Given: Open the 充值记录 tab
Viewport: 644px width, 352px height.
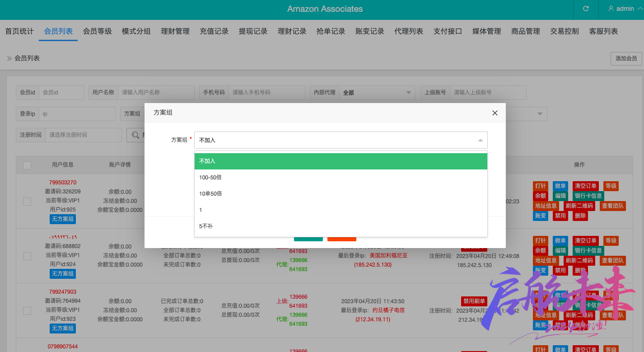Looking at the screenshot, I should coord(214,31).
